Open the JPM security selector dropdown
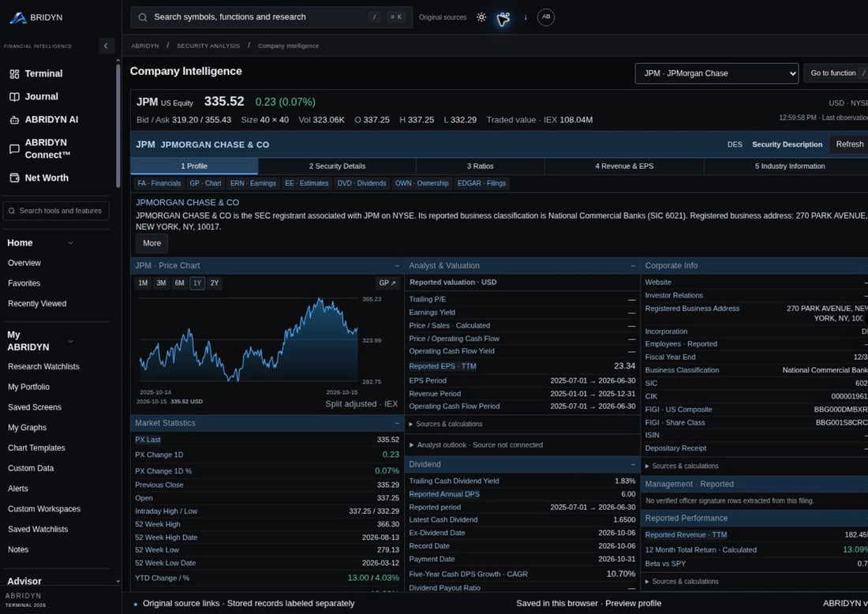Screen dimensions: 868x614 click(x=716, y=73)
